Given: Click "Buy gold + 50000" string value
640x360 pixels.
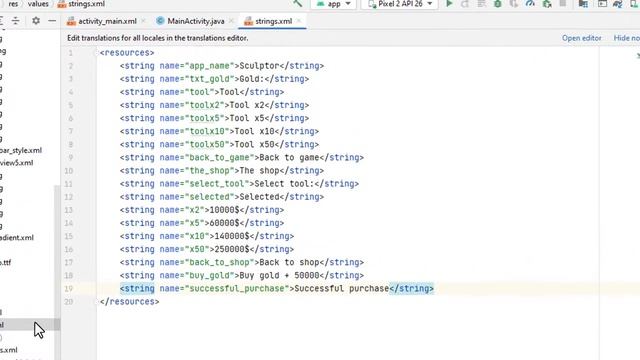Looking at the screenshot, I should pos(280,275).
